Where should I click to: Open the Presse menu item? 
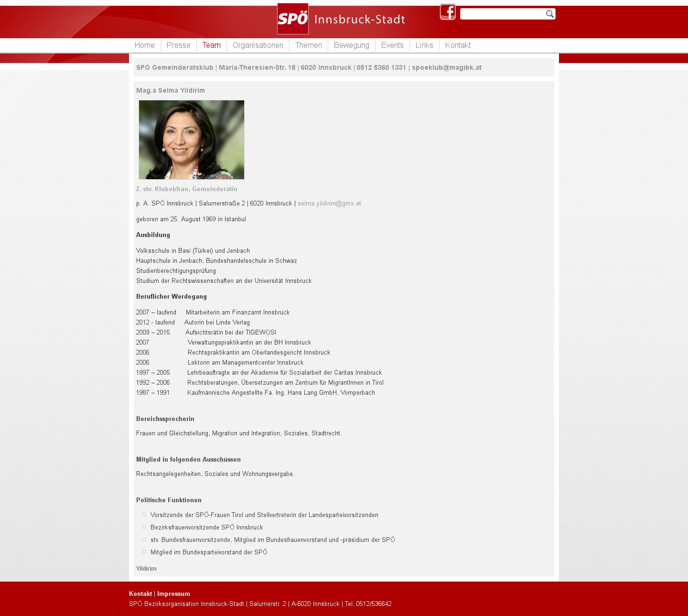click(x=178, y=45)
